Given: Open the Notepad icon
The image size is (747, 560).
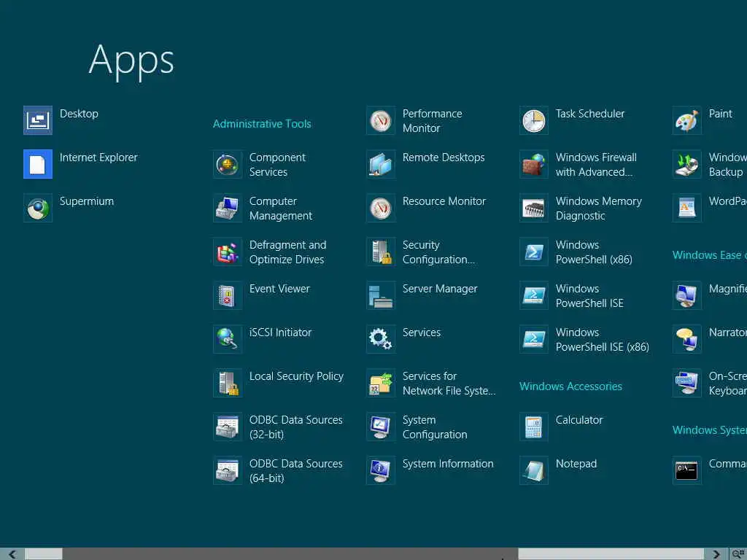Looking at the screenshot, I should (x=533, y=471).
